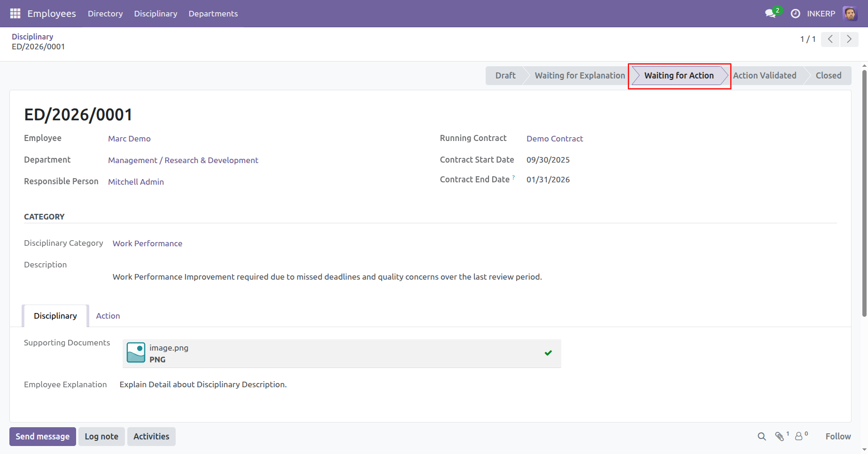
Task: Click the Send message button
Action: coord(43,437)
